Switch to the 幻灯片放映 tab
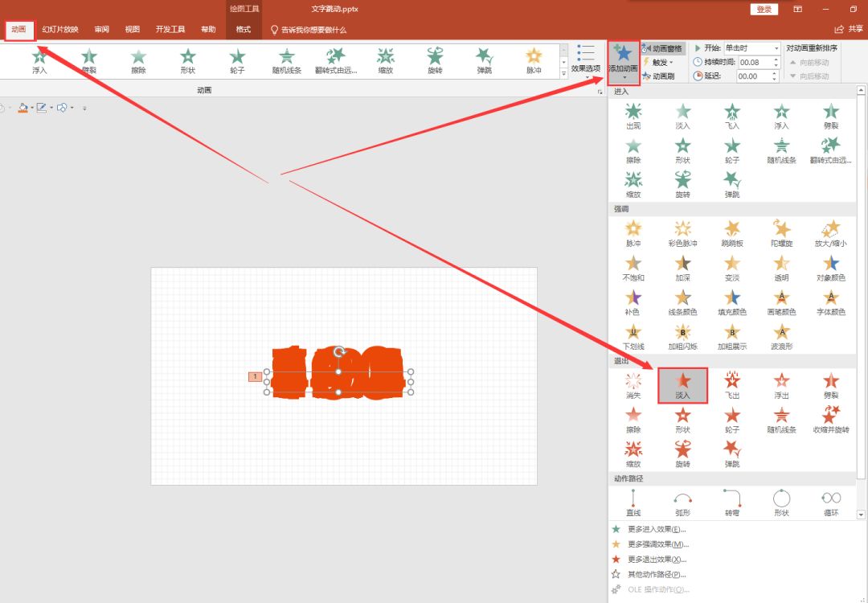868x603 pixels. click(60, 30)
